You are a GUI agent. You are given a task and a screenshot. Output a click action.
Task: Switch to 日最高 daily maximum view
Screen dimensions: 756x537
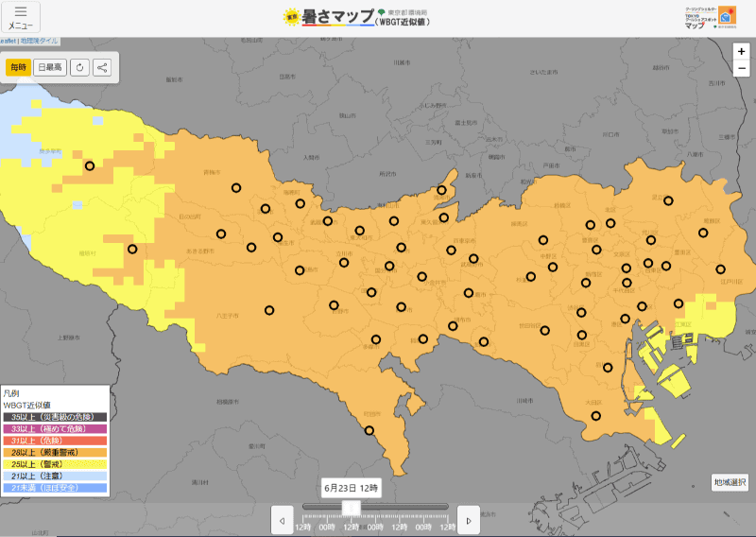click(x=50, y=67)
